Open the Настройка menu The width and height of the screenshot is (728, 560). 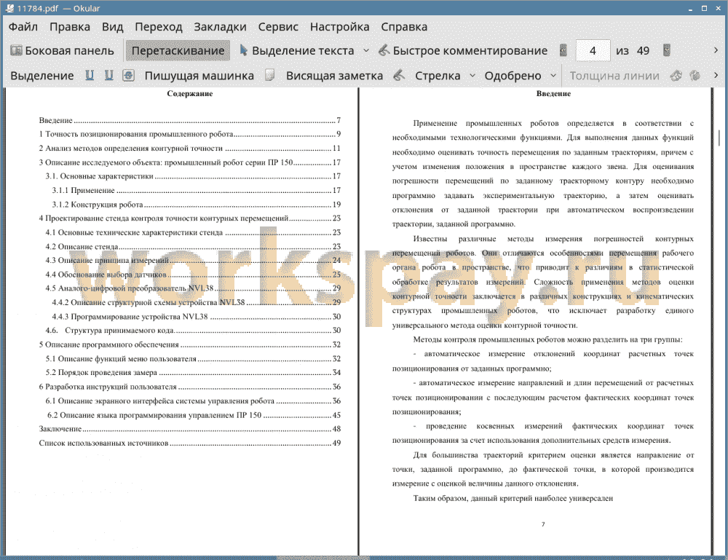click(339, 27)
